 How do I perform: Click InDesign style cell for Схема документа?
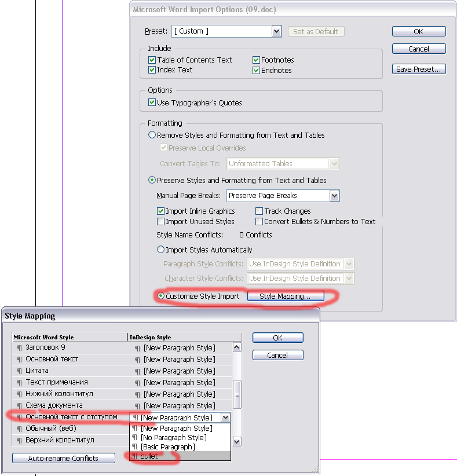point(180,405)
